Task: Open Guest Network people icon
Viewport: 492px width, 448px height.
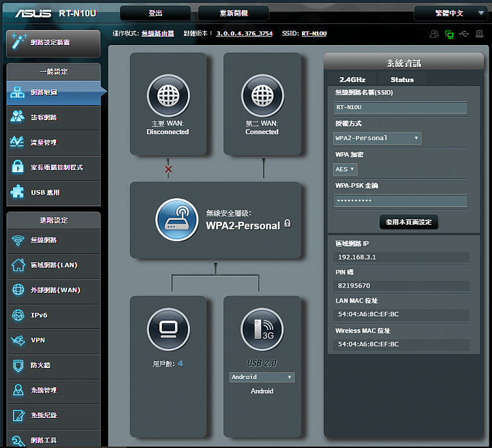Action: 18,117
